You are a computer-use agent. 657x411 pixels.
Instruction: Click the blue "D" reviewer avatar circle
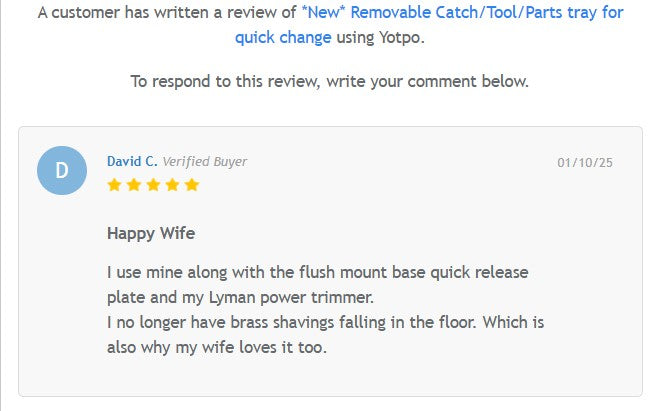[x=62, y=170]
